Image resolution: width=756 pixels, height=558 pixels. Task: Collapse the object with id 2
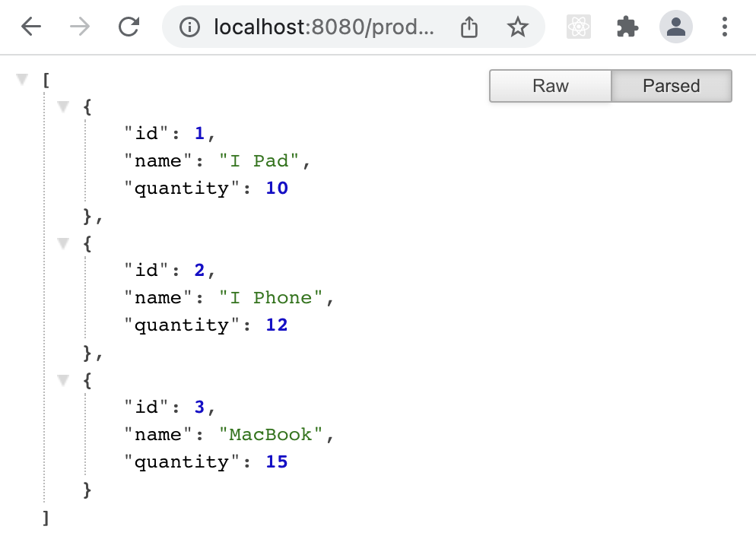(x=63, y=243)
